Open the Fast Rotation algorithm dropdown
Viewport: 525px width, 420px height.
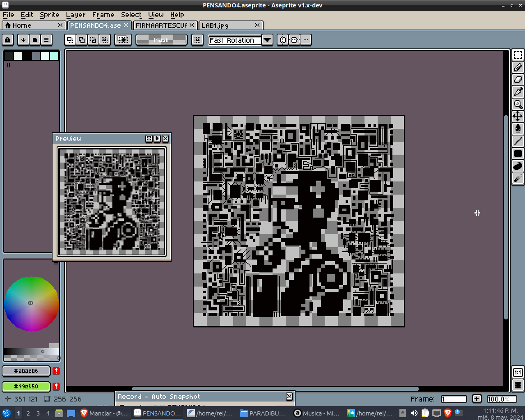coord(267,40)
